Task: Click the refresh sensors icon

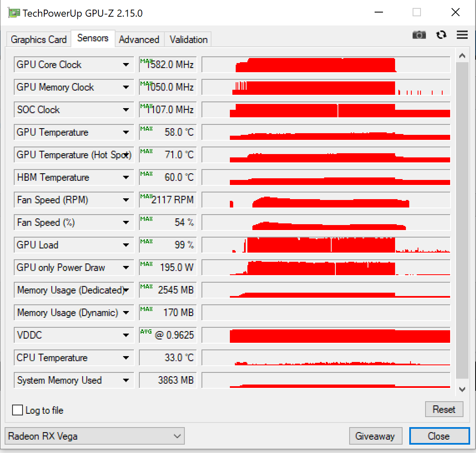Action: click(x=441, y=35)
